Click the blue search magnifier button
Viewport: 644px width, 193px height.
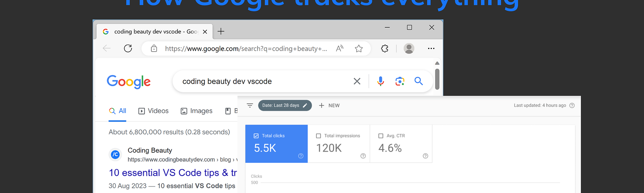[x=419, y=81]
